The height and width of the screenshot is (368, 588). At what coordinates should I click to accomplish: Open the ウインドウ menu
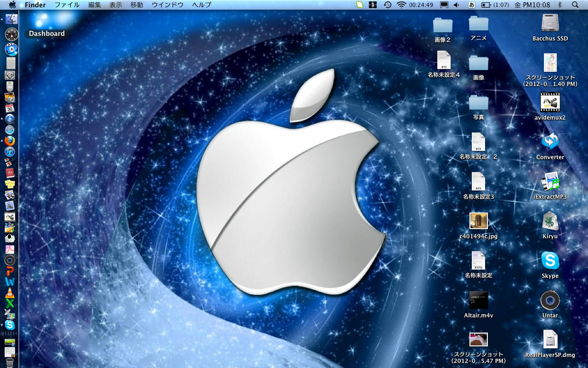(x=168, y=5)
